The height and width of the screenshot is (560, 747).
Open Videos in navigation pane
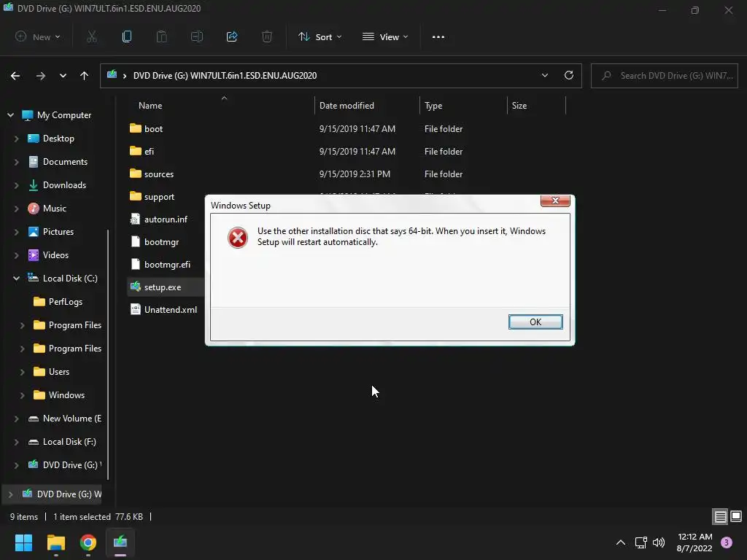tap(55, 255)
